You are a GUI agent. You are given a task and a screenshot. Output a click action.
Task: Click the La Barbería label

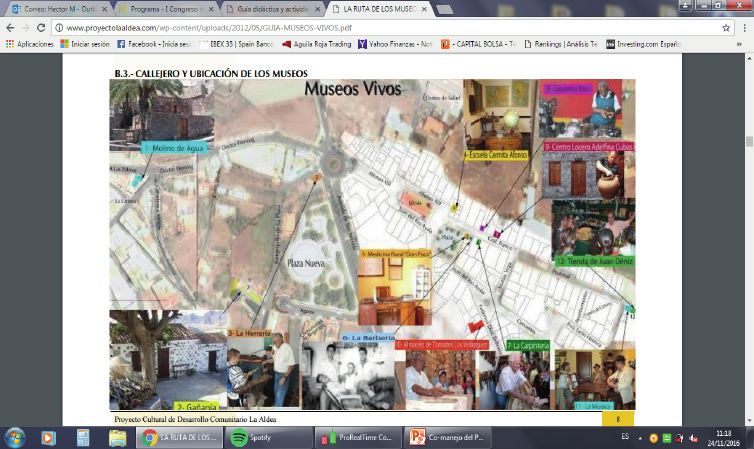[x=368, y=338]
